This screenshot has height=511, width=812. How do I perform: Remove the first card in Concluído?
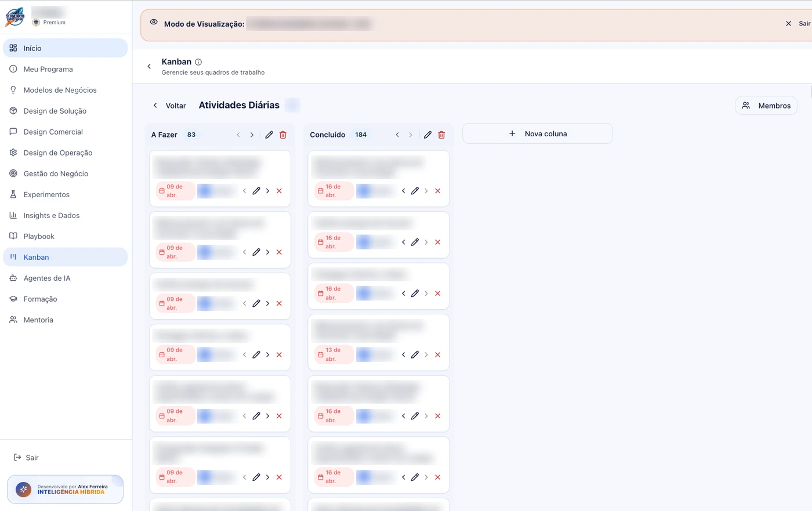(x=438, y=191)
